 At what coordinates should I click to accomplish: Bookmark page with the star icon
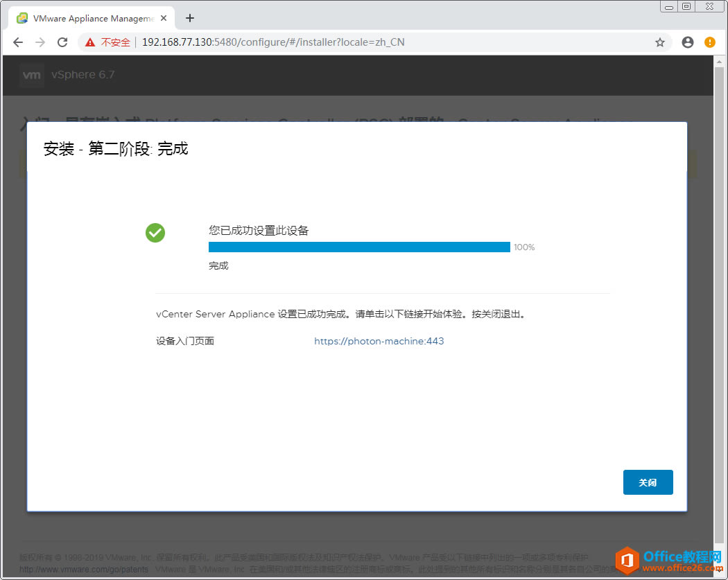point(660,42)
